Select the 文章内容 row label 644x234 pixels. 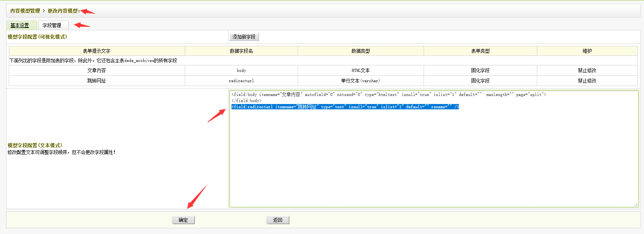tap(96, 70)
